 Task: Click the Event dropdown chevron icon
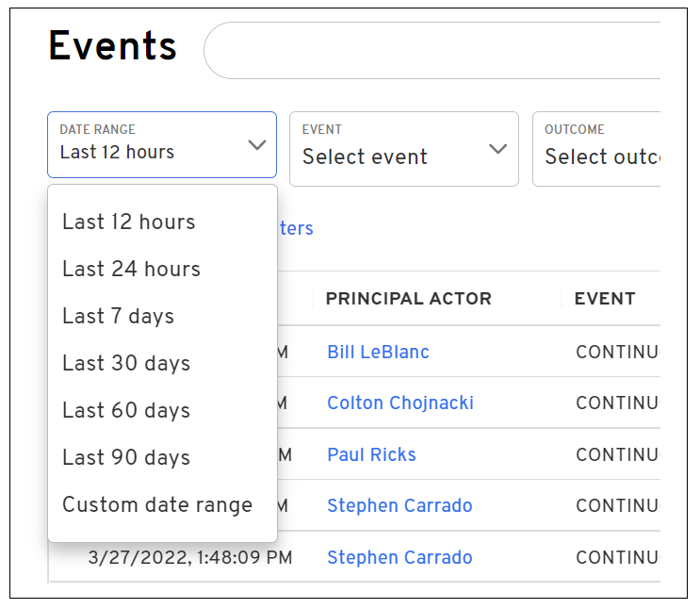tap(498, 149)
